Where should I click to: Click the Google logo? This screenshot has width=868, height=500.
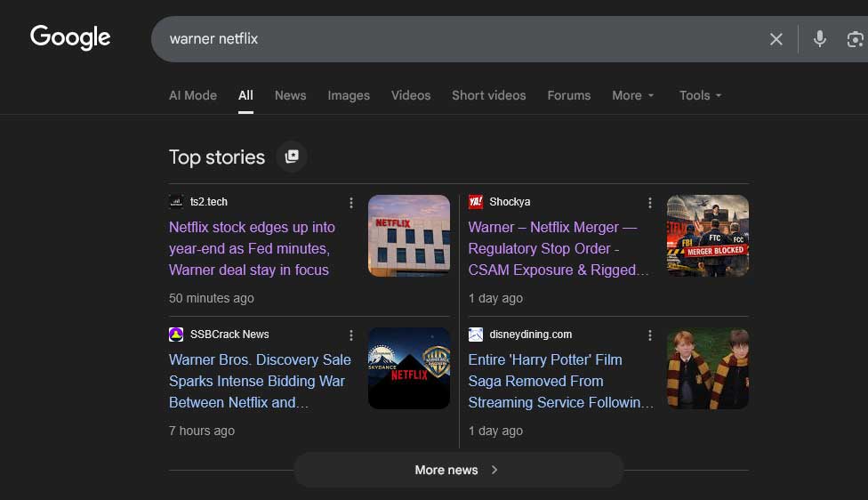tap(70, 37)
